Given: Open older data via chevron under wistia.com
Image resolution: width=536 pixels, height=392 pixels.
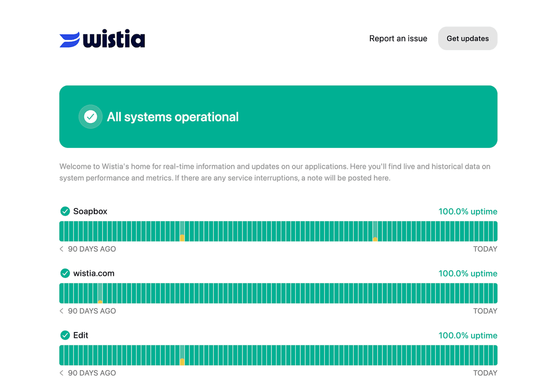Looking at the screenshot, I should [61, 311].
